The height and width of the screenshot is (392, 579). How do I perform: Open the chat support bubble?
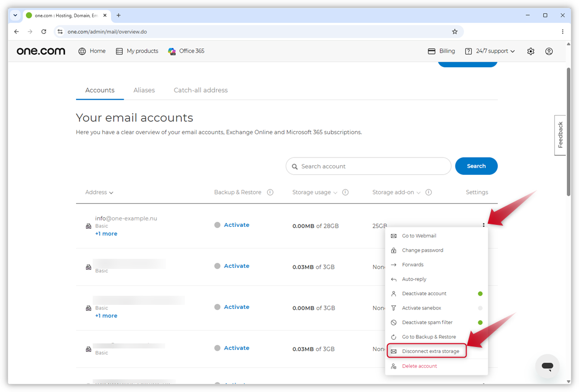547,366
